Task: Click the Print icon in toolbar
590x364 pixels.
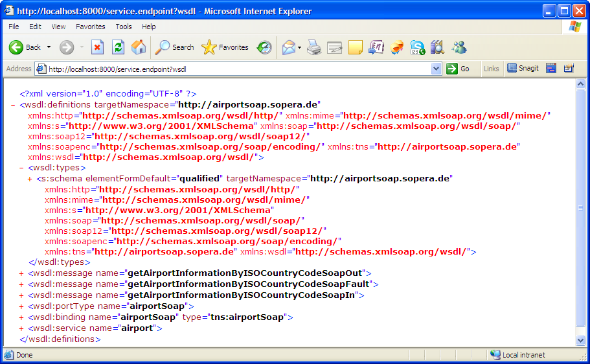Action: tap(314, 47)
